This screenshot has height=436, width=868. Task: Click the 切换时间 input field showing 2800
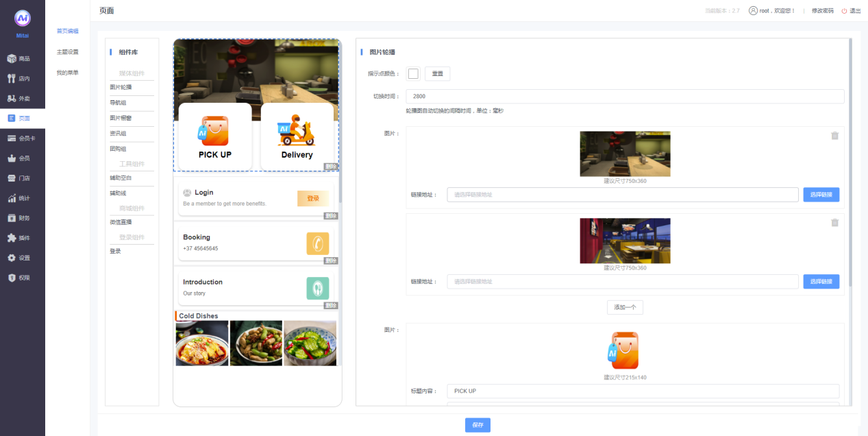tap(624, 97)
